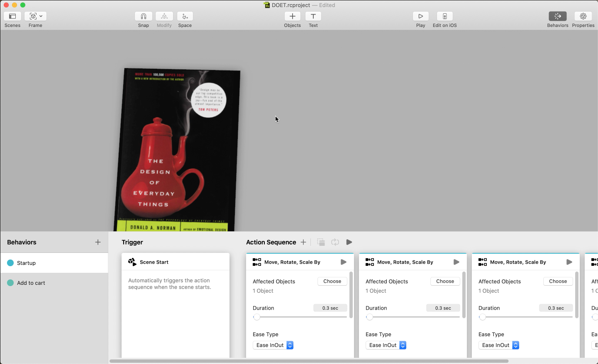598x364 pixels.
Task: Open the Frame menu
Action: click(35, 16)
